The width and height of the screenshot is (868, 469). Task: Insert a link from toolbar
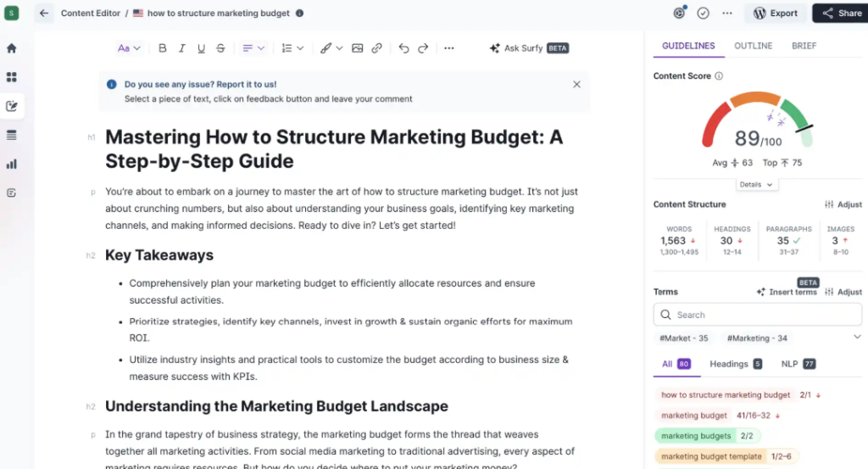point(376,48)
